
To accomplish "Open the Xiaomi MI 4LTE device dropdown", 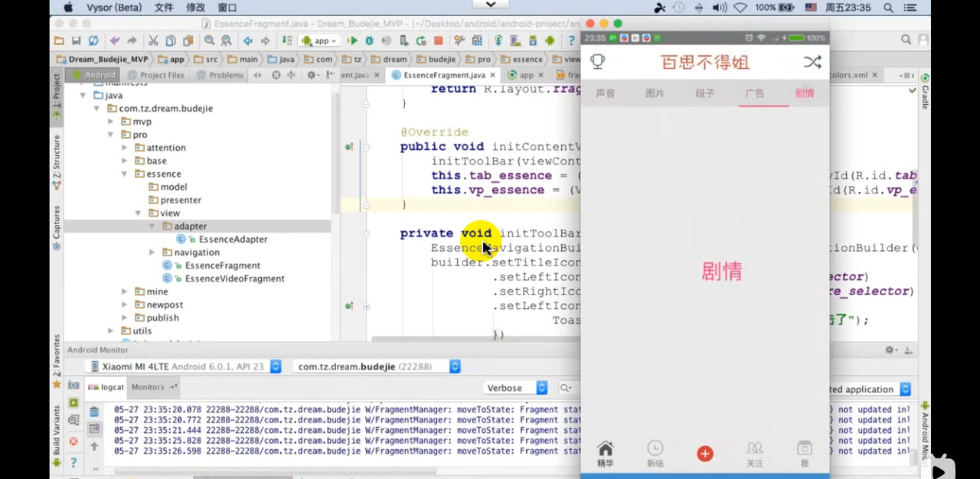I will (x=185, y=367).
